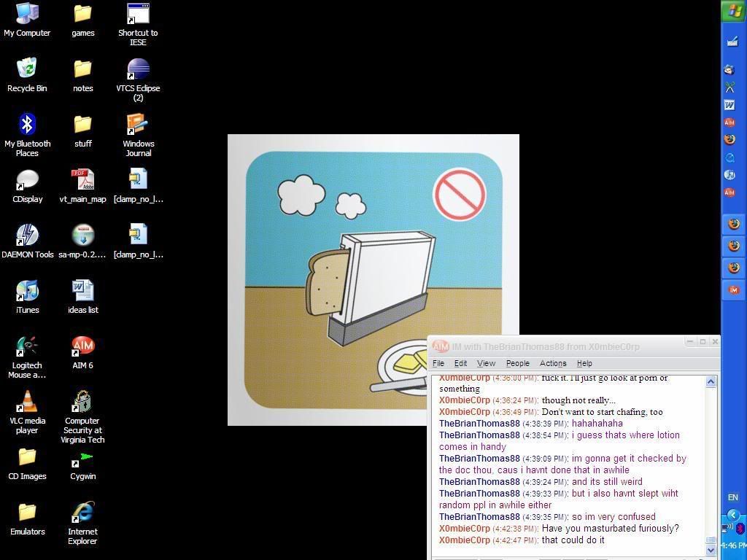Open vt_main_map PDF file
Viewport: 747px width, 560px height.
83,186
